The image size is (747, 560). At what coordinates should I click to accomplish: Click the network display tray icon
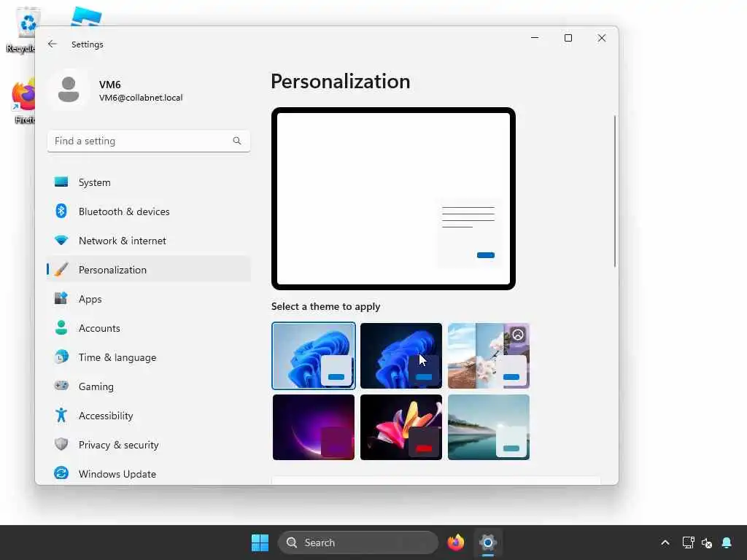[688, 542]
